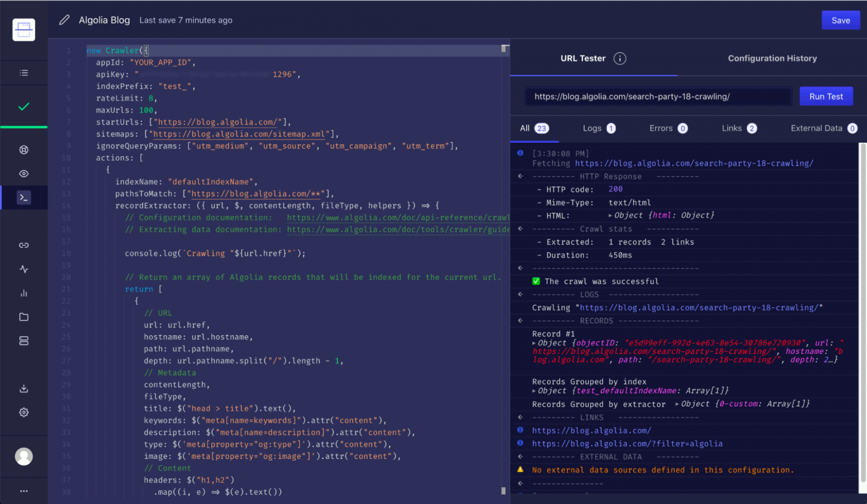Click the eye monitoring sidebar icon
Viewport: 867px width, 504px height.
[24, 174]
